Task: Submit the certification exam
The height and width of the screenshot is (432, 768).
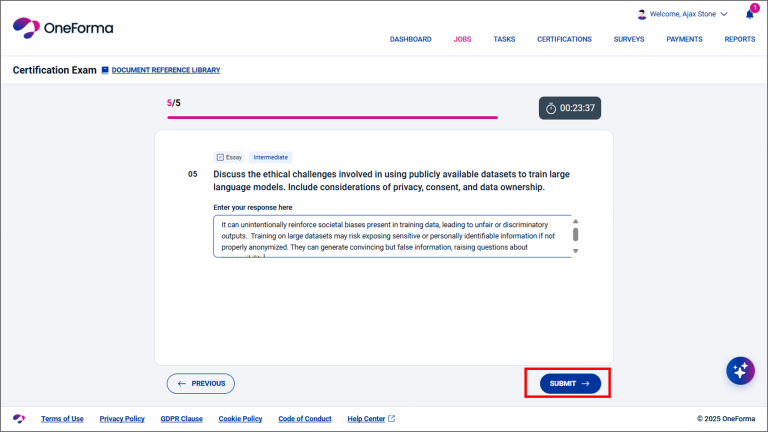Action: pos(569,383)
